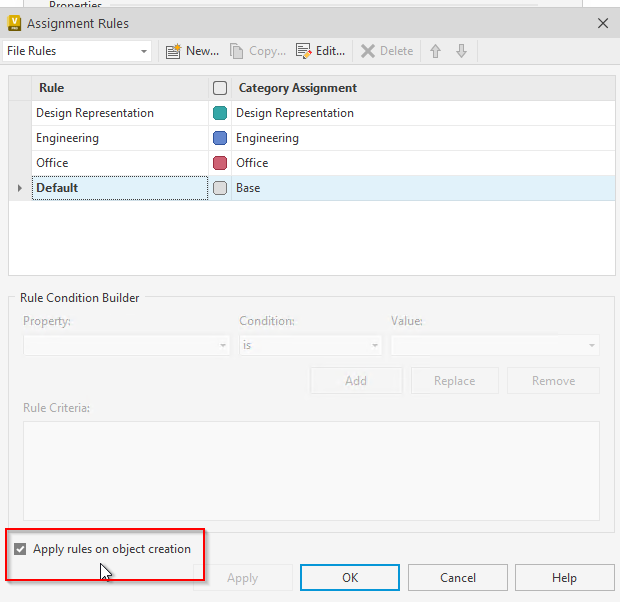620x602 pixels.
Task: Open the Edit... rule dialog
Action: [x=321, y=51]
